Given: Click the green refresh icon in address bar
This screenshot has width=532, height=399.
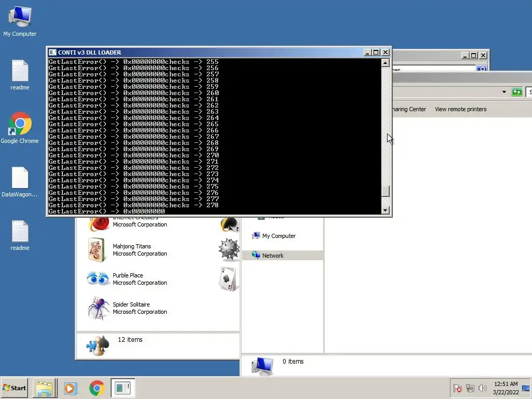Looking at the screenshot, I should click(x=517, y=92).
